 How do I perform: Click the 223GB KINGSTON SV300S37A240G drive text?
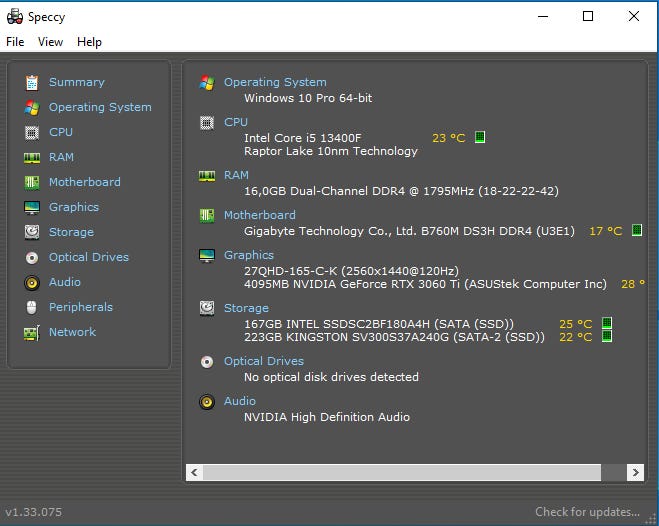tap(394, 337)
